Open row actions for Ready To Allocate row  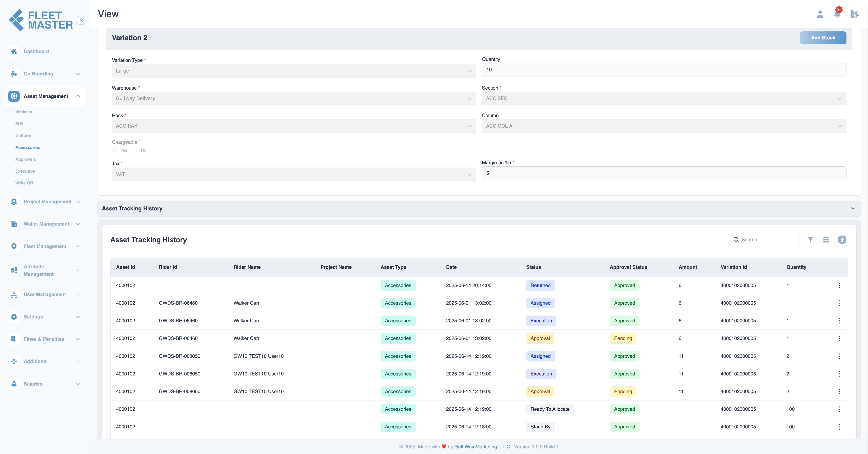click(840, 409)
